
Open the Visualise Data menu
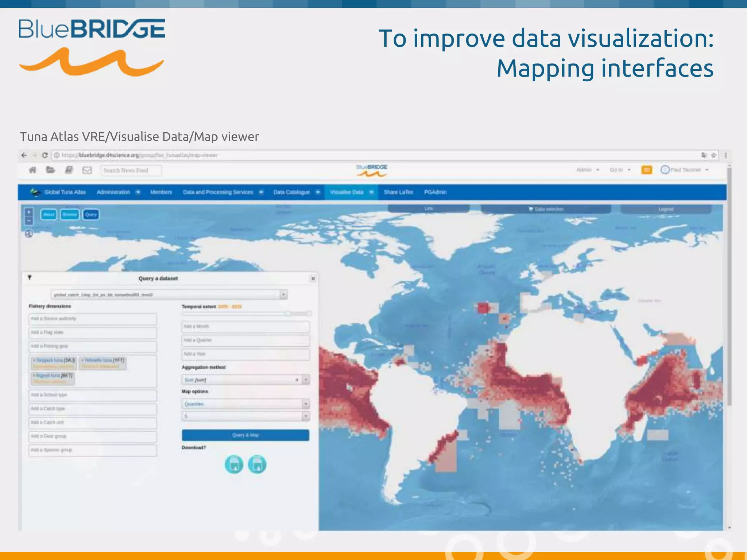(347, 192)
